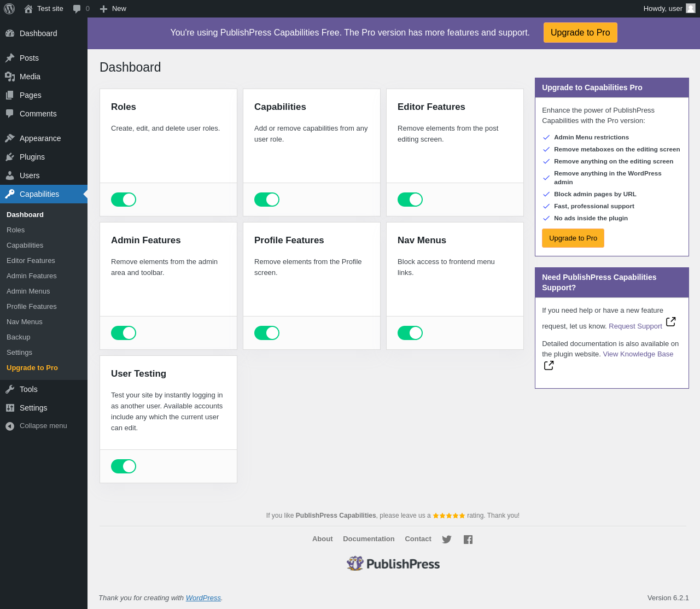Disable the Roles feature toggle
700x609 pixels.
pyautogui.click(x=124, y=200)
